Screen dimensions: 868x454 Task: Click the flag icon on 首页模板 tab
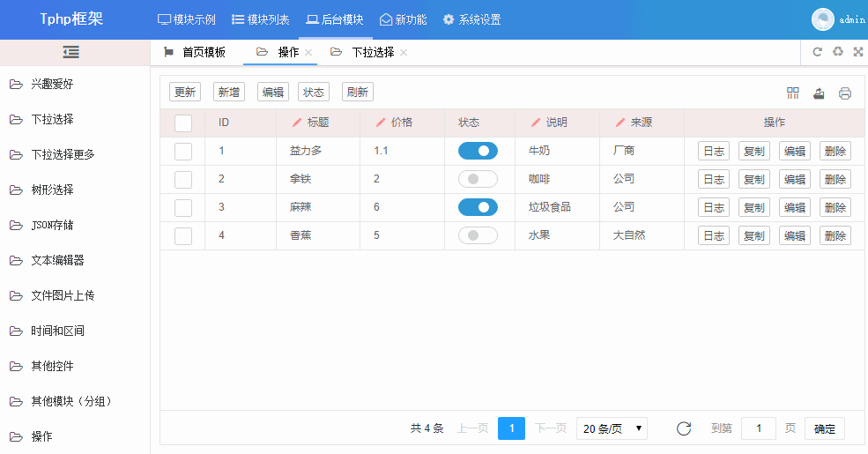point(168,52)
